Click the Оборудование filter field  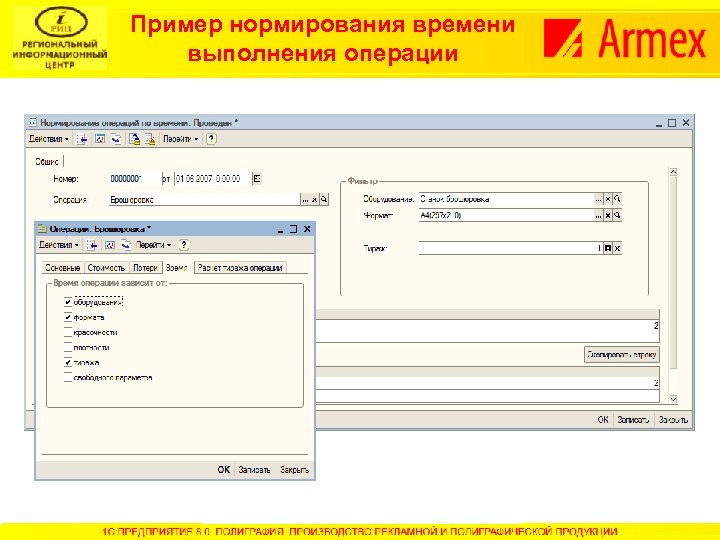click(506, 199)
